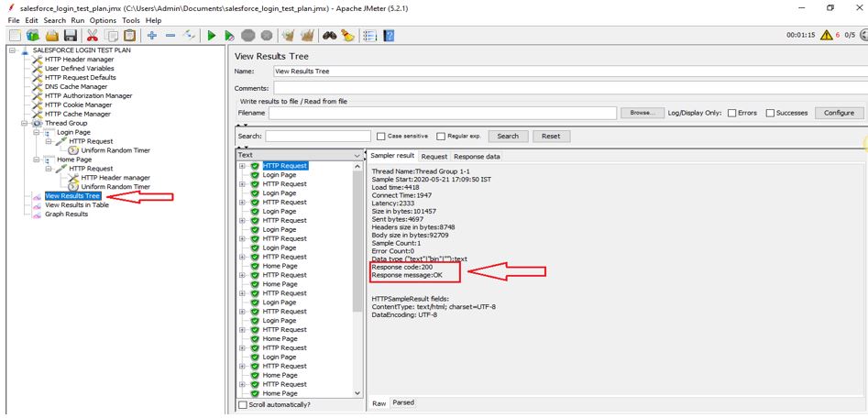Expand the first HTTP Request result
868x418 pixels.
tap(242, 166)
